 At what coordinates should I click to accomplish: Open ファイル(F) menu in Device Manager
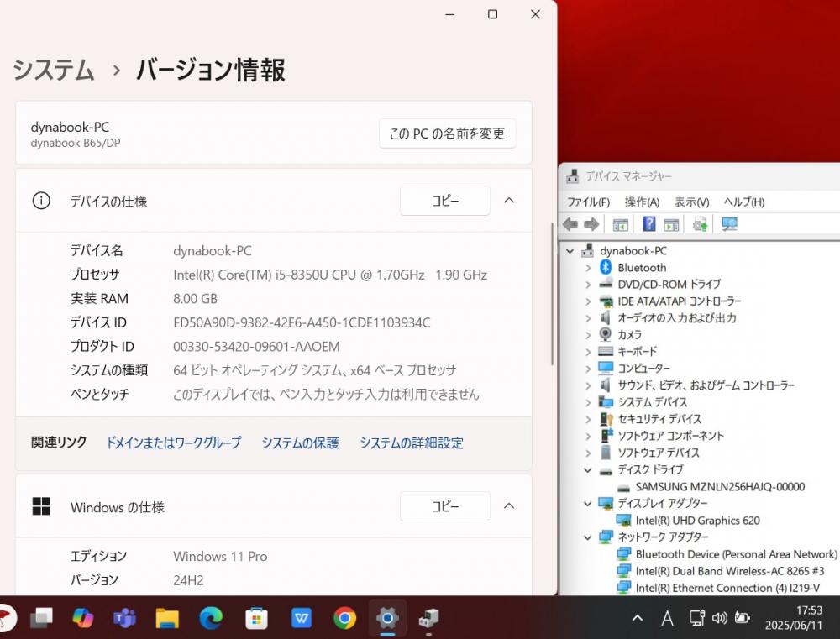588,202
